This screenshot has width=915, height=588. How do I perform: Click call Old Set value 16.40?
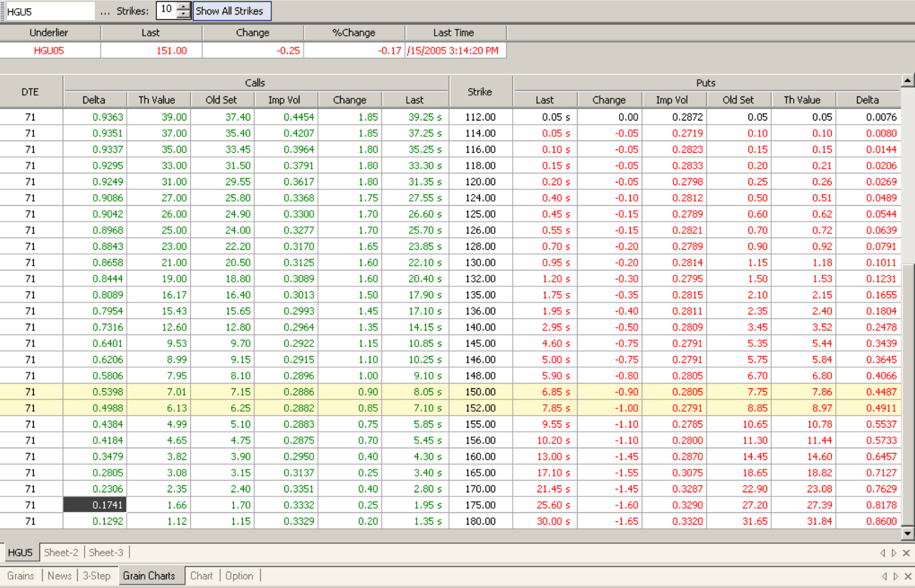[222, 295]
